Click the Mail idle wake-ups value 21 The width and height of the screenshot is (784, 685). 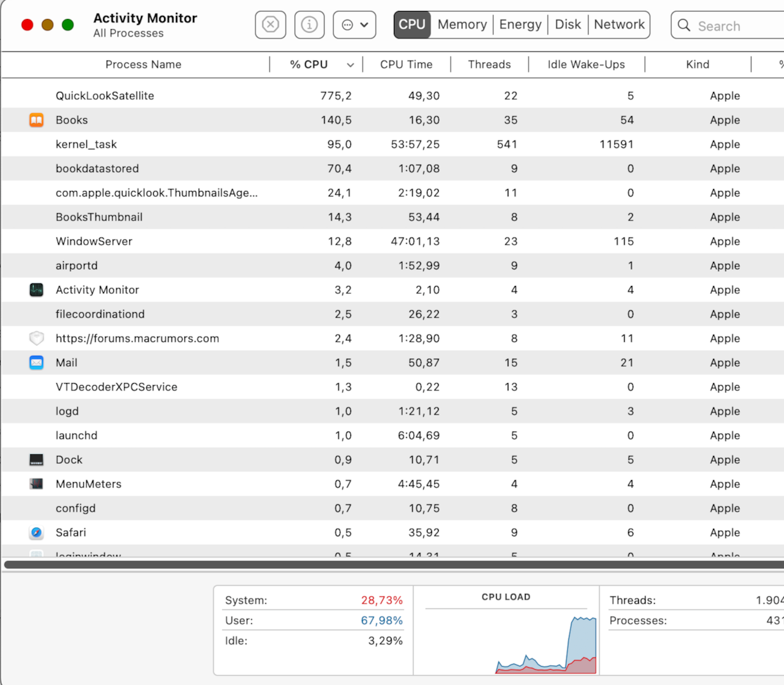(627, 362)
